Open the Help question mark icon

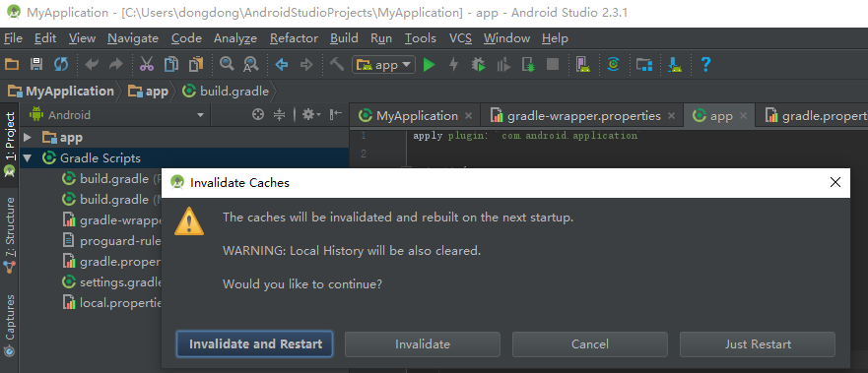(705, 65)
